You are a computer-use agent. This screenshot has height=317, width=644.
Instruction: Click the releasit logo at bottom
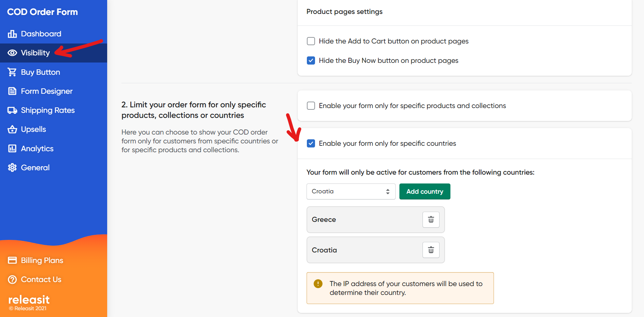tap(29, 300)
